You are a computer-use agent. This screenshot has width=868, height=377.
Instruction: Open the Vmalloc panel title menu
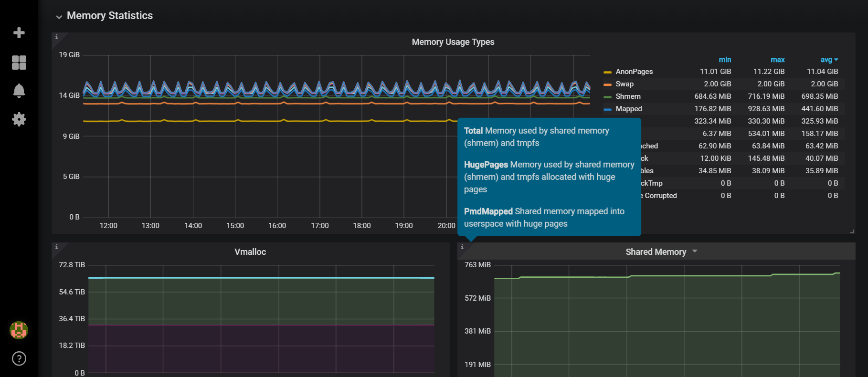[250, 252]
